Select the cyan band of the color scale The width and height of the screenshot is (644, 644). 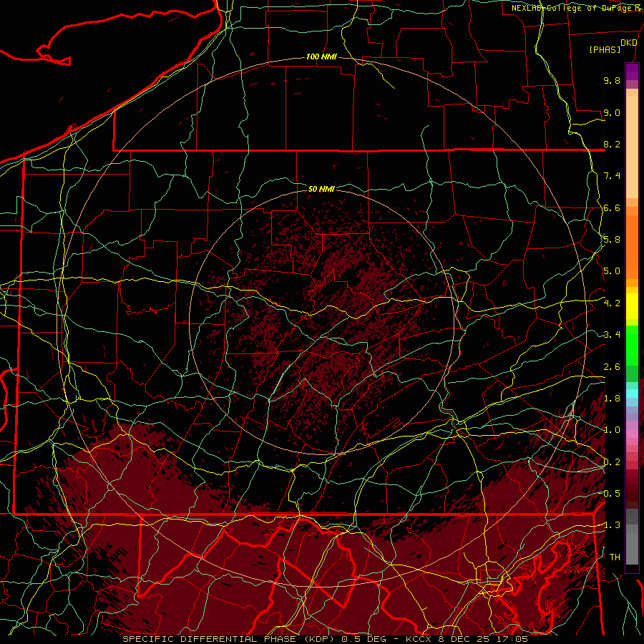tap(632, 394)
